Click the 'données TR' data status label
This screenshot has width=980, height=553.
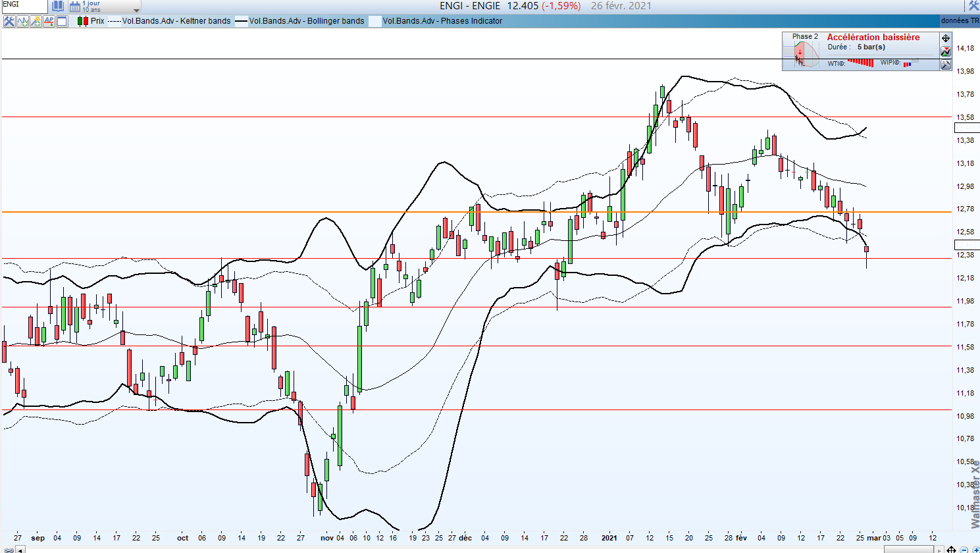pos(960,21)
